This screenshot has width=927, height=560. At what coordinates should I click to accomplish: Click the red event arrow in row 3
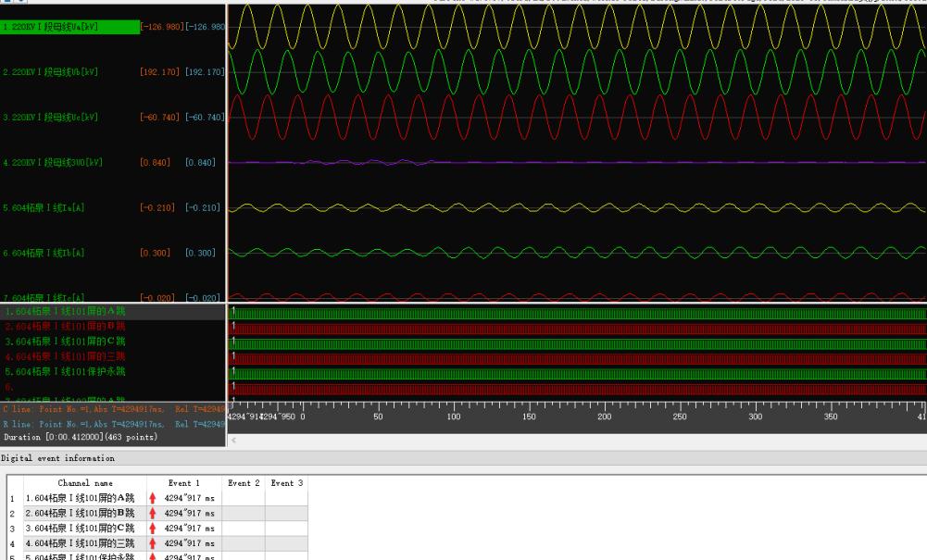153,528
